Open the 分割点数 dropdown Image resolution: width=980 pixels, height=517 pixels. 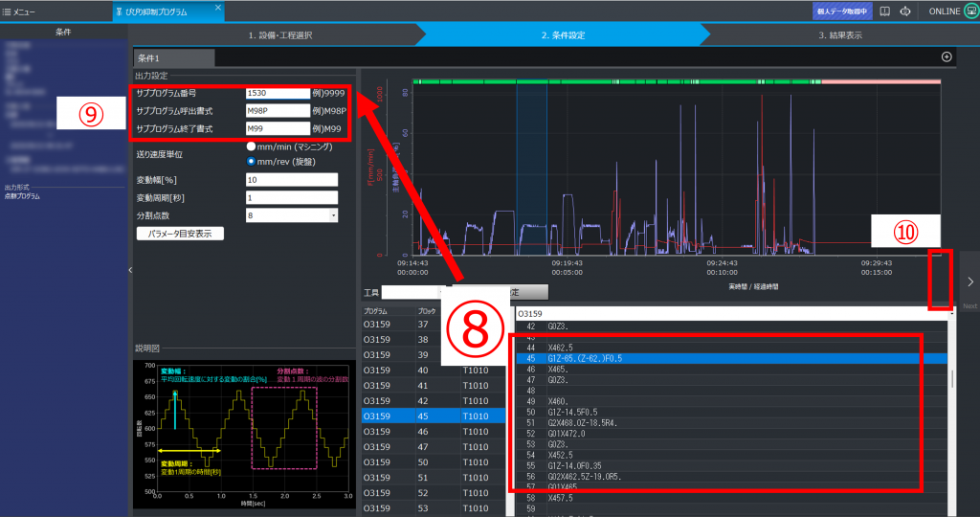pos(292,215)
